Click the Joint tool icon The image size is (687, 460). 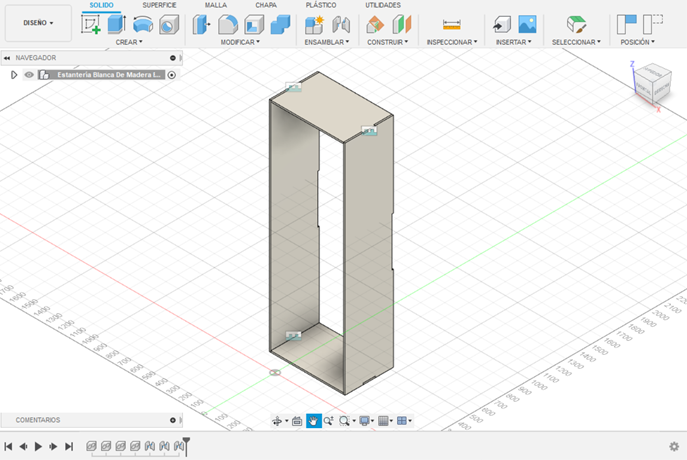pos(341,24)
